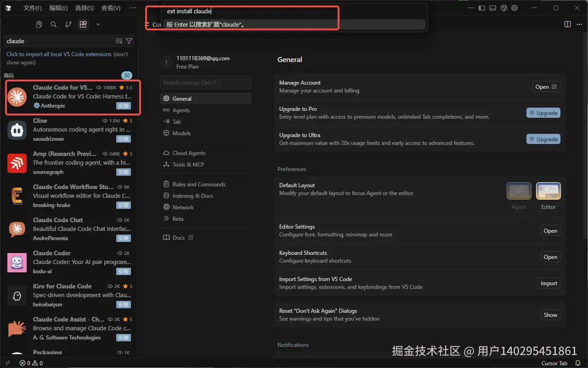
Task: Open the Source Control branch icon
Action: [68, 24]
